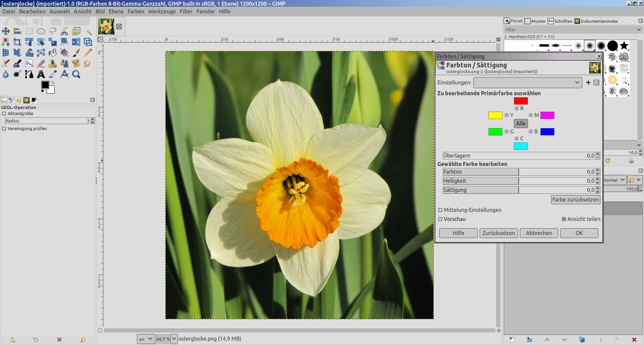The height and width of the screenshot is (345, 644).
Task: Select the Eraser tool
Action: pos(41,63)
